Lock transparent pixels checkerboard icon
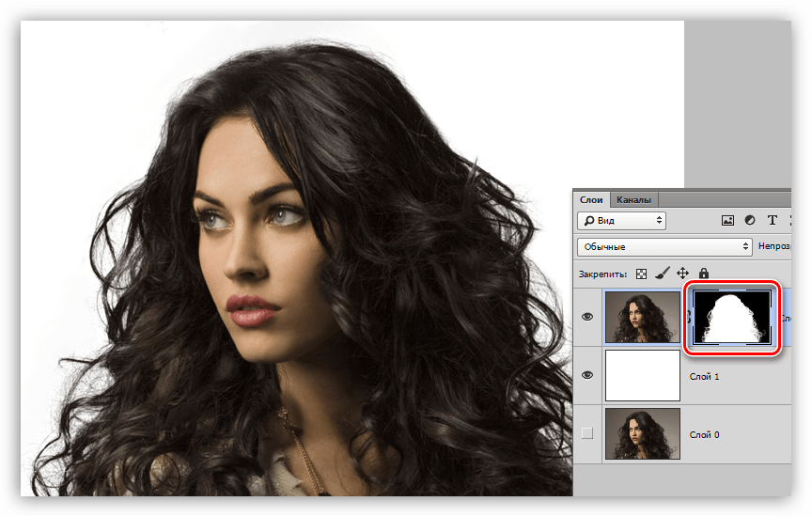 point(641,274)
